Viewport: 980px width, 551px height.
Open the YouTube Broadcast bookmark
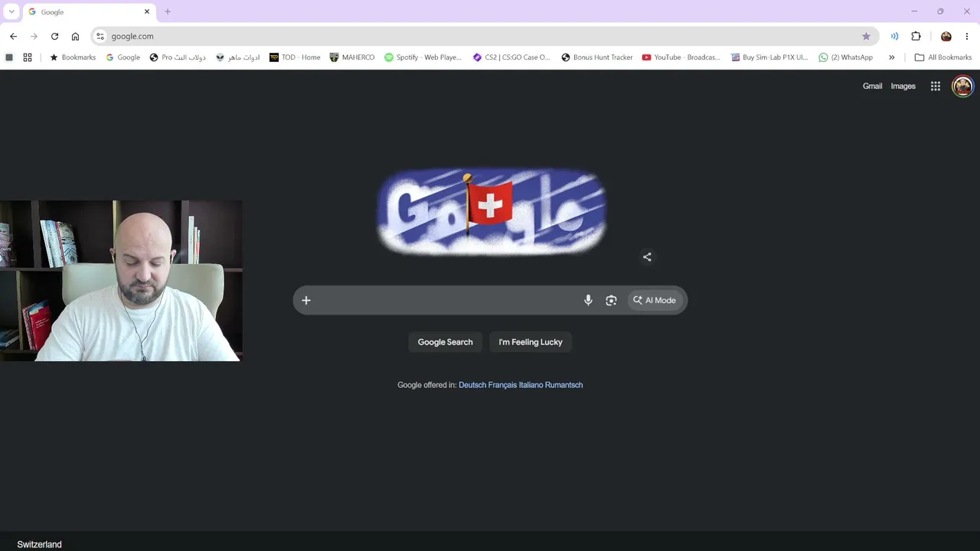[681, 57]
